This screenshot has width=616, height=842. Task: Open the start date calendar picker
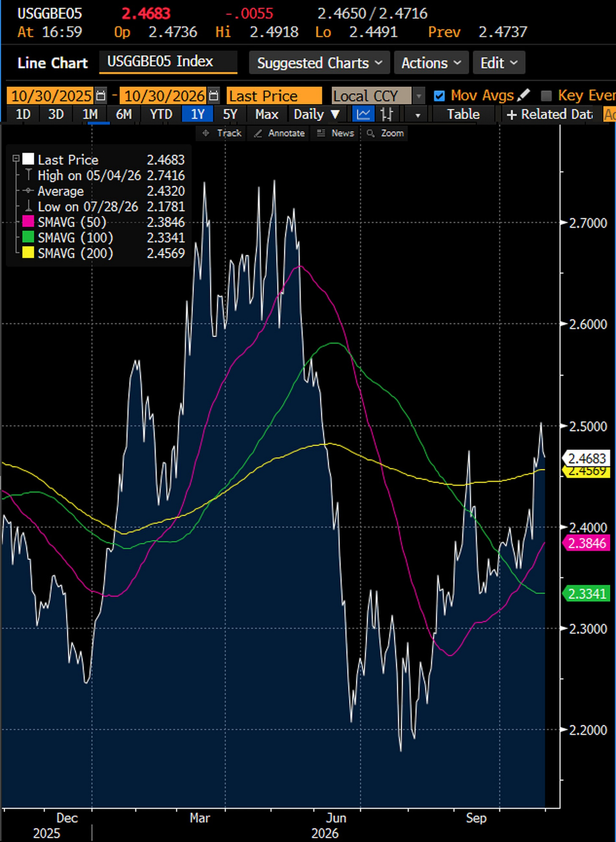pos(101,96)
